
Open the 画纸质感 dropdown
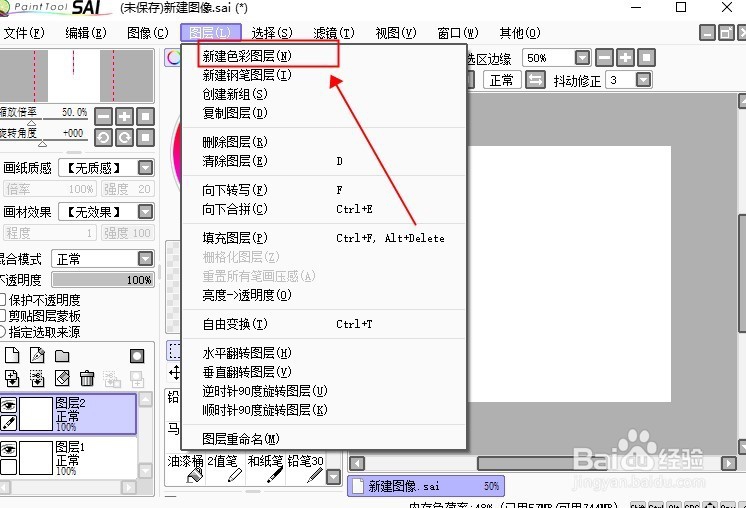146,167
